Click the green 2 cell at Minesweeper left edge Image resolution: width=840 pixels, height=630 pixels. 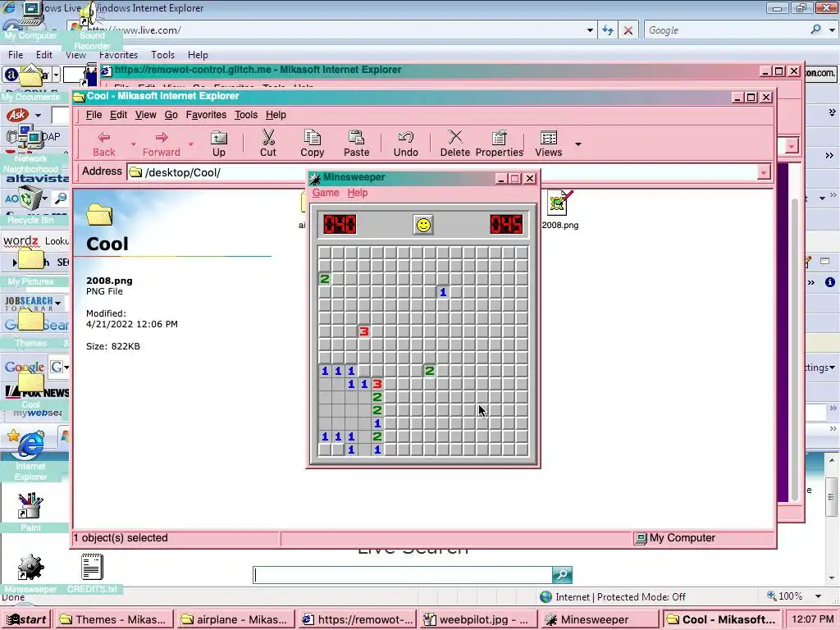pos(325,279)
